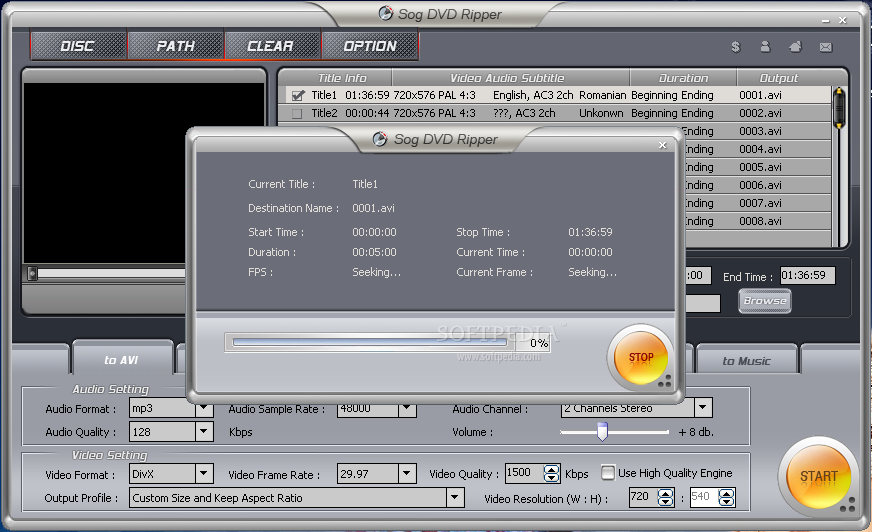Click the email envelope icon
The width and height of the screenshot is (872, 532).
826,47
